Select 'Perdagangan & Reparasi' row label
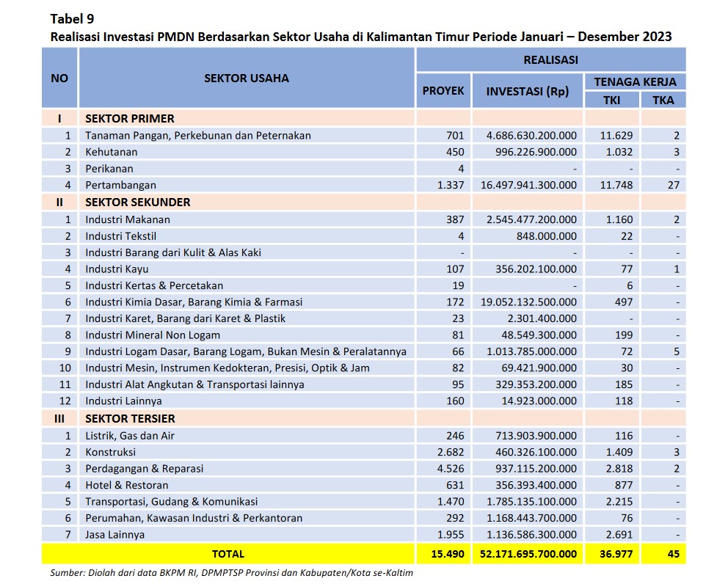728x584 pixels. (145, 468)
